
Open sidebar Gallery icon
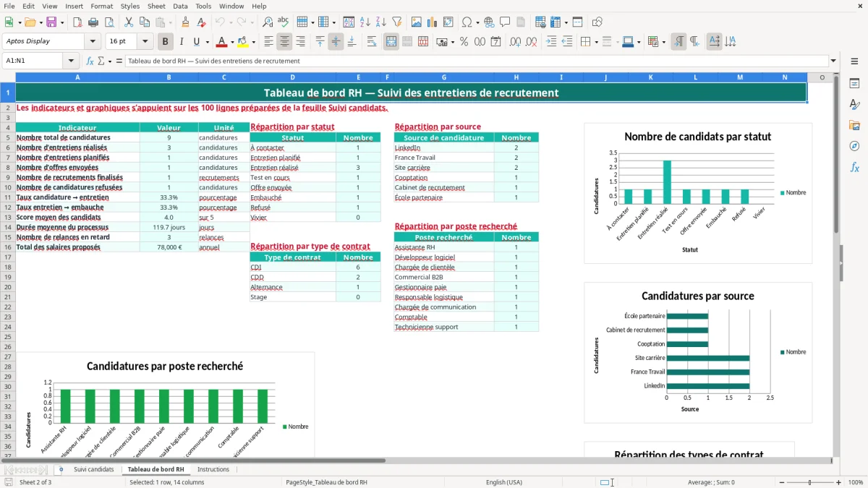point(854,126)
